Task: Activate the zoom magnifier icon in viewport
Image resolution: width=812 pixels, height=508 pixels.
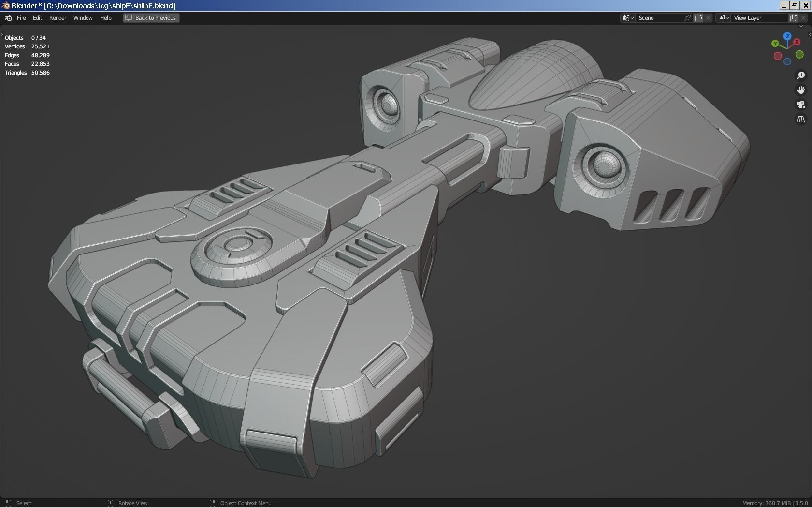Action: tap(801, 75)
